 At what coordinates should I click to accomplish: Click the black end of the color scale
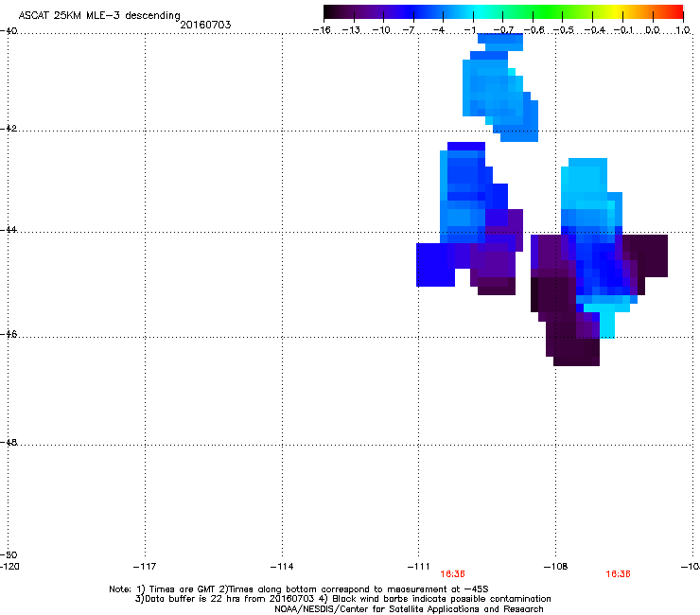coord(330,12)
